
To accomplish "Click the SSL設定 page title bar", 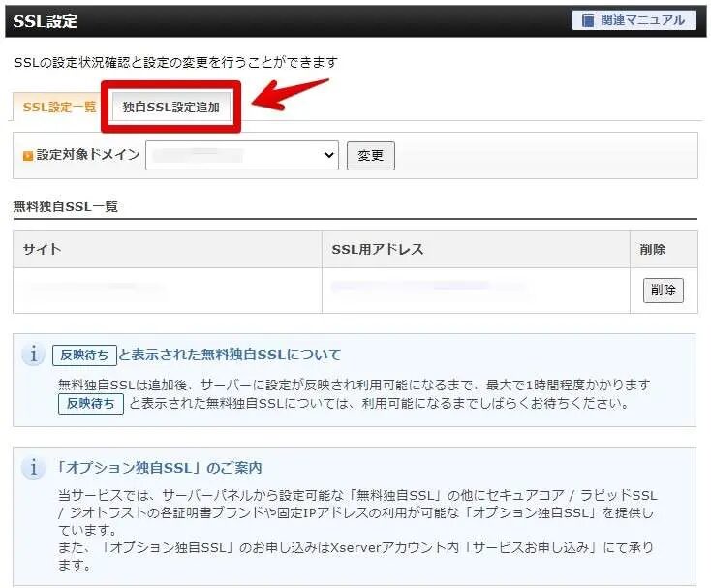I will 46,20.
